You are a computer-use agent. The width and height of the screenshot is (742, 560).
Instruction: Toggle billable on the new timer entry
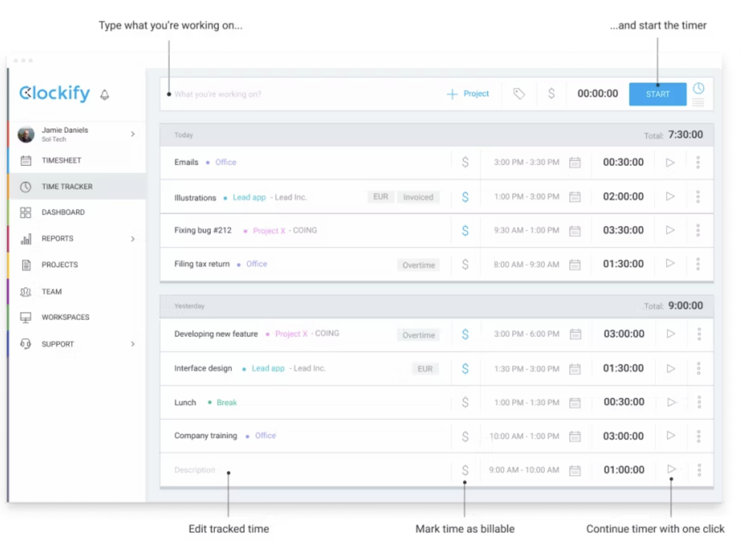(551, 94)
